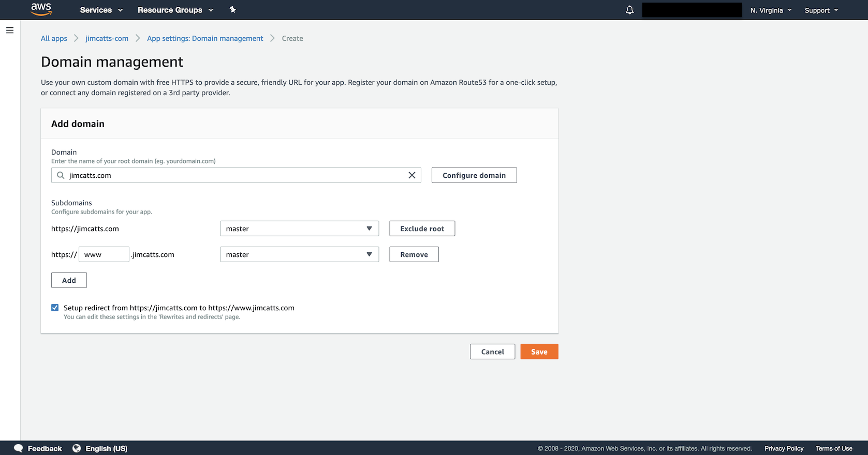Click the globe language icon

tap(77, 448)
